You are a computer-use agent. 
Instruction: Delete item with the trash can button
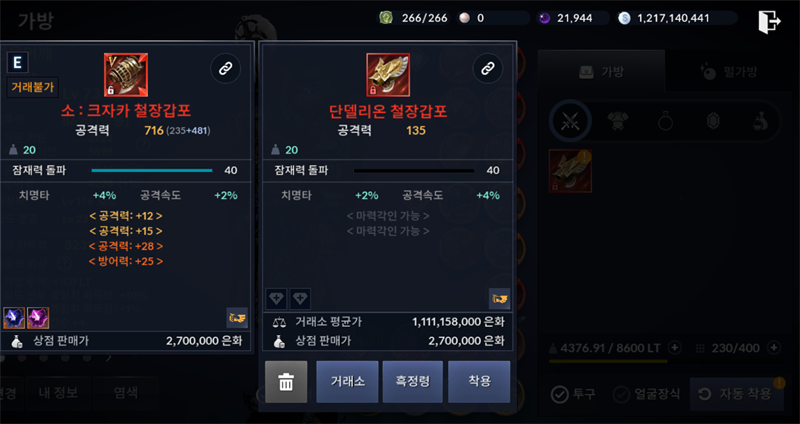point(286,382)
